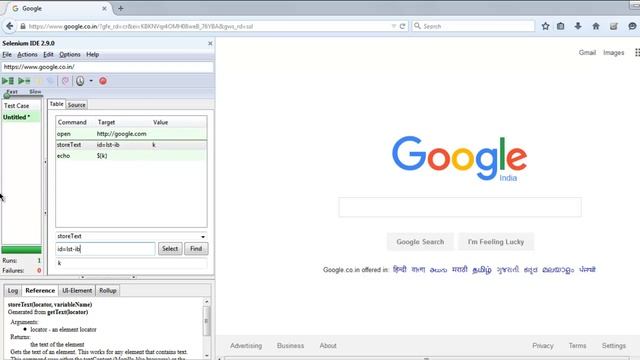The image size is (640, 360).
Task: Select the echo command row
Action: (131, 156)
